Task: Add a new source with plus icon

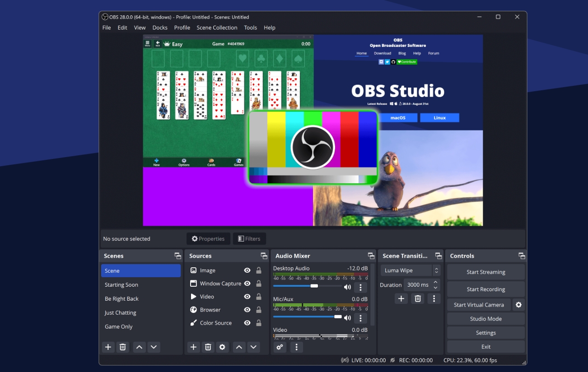Action: pos(193,347)
